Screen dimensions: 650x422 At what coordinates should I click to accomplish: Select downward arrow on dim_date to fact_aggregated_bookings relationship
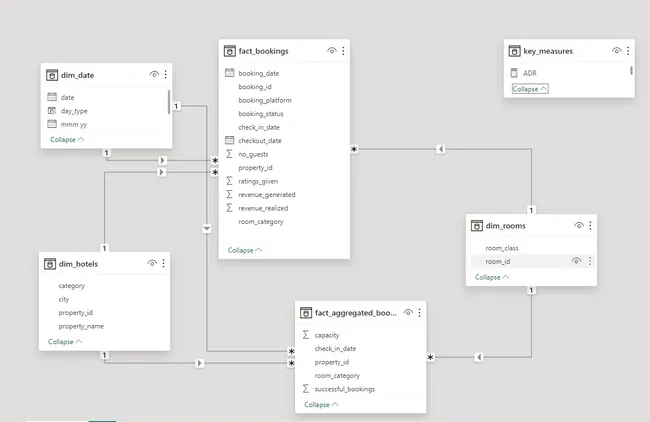tap(206, 228)
